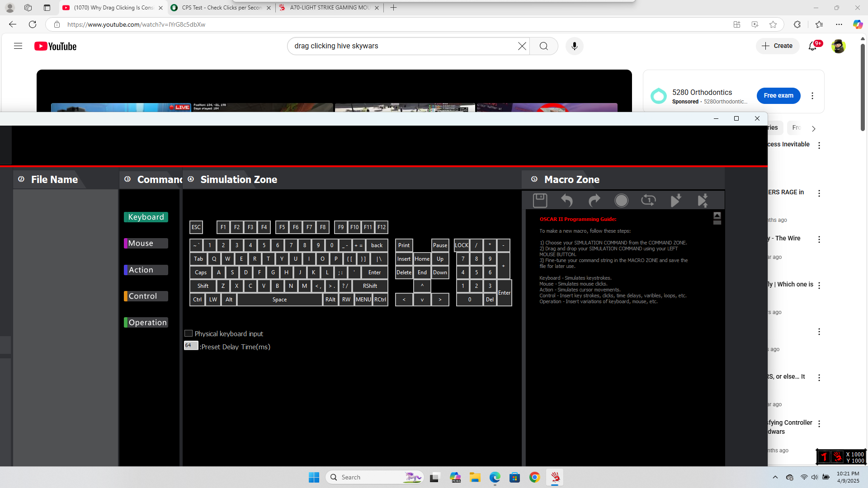
Task: Open Windows Start menu
Action: click(314, 477)
